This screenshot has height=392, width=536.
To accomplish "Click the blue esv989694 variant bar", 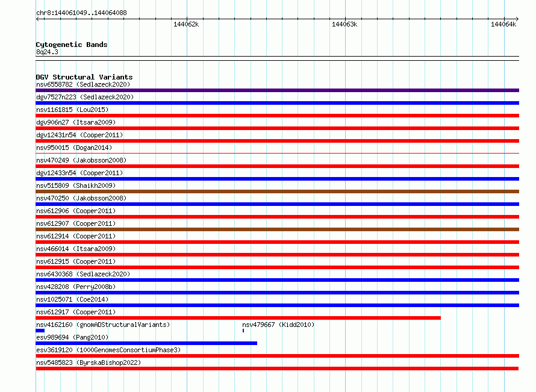I will tap(146, 343).
